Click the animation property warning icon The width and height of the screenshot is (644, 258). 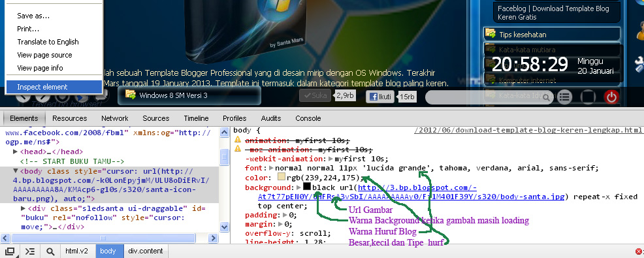click(237, 140)
